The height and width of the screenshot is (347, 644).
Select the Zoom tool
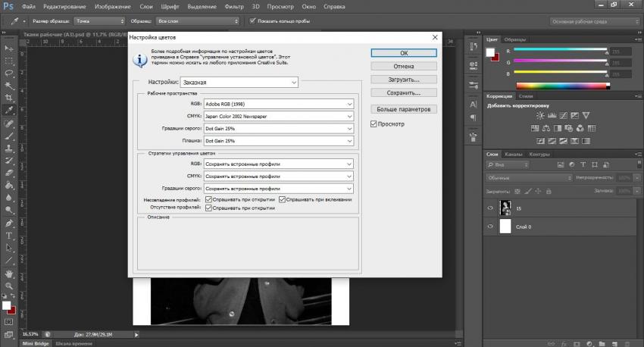point(9,286)
